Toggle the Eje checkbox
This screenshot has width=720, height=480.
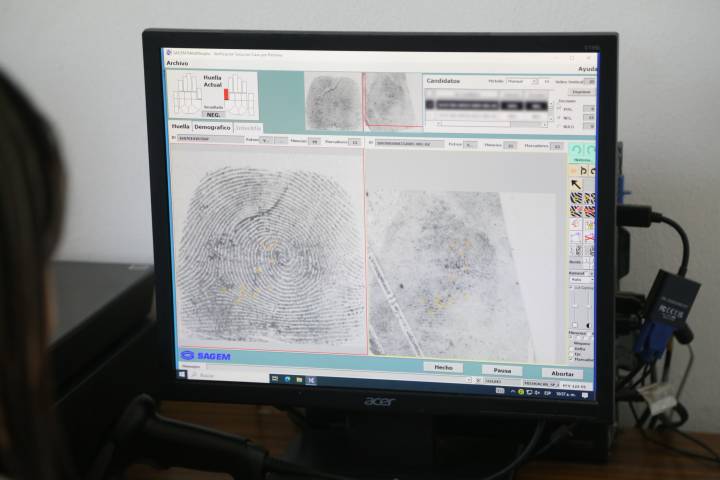click(572, 354)
